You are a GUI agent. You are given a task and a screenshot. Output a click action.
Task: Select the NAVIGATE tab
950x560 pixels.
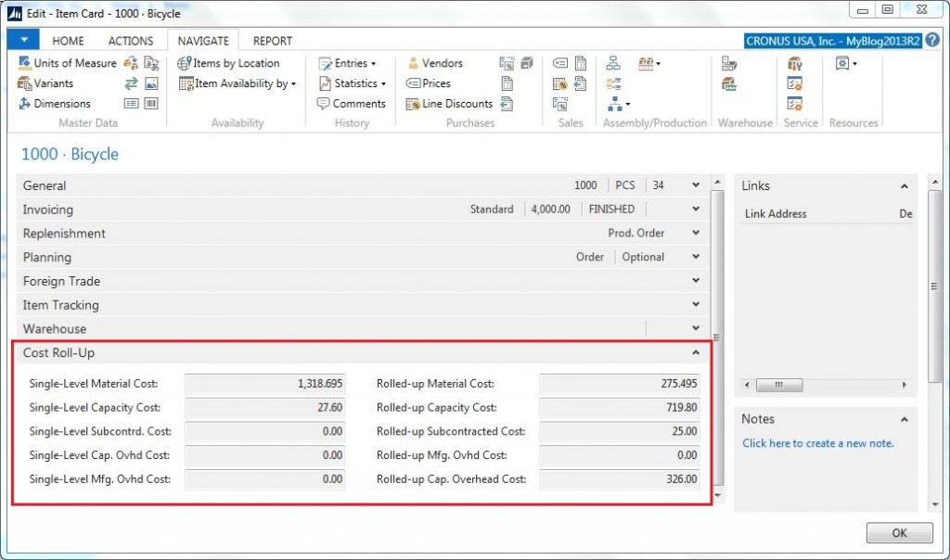coord(203,41)
